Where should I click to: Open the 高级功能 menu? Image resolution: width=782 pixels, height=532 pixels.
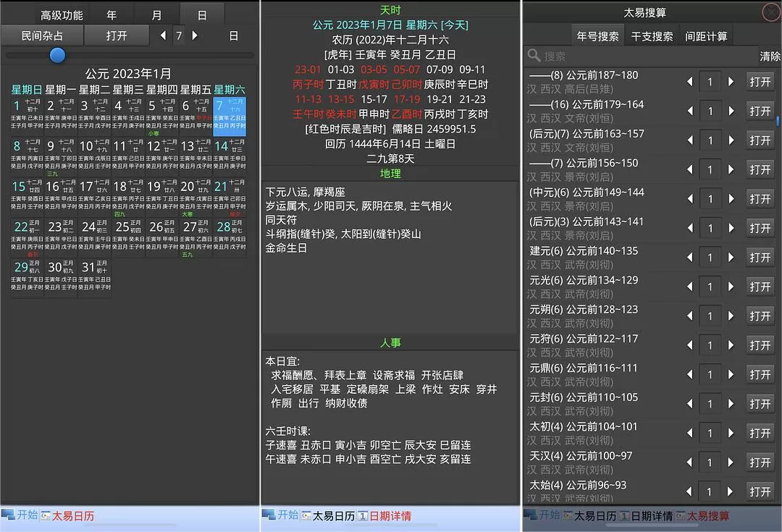pos(62,14)
